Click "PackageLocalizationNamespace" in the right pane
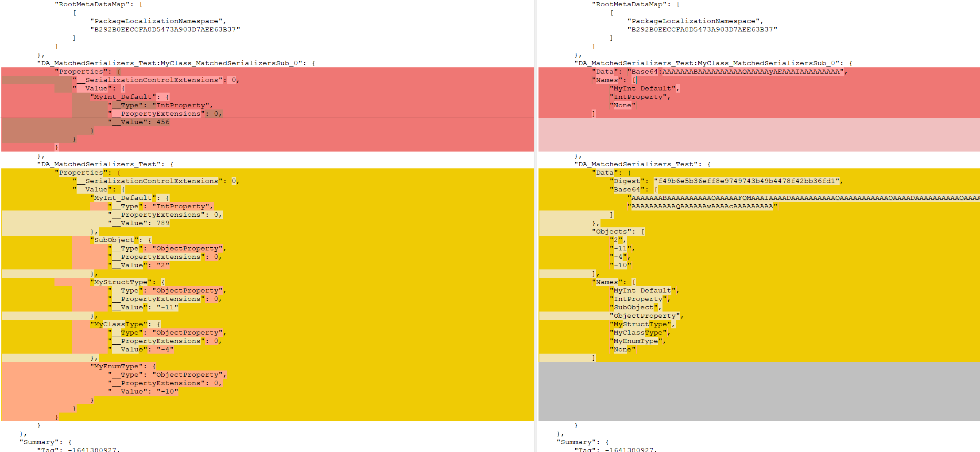The height and width of the screenshot is (452, 980). pyautogui.click(x=693, y=21)
